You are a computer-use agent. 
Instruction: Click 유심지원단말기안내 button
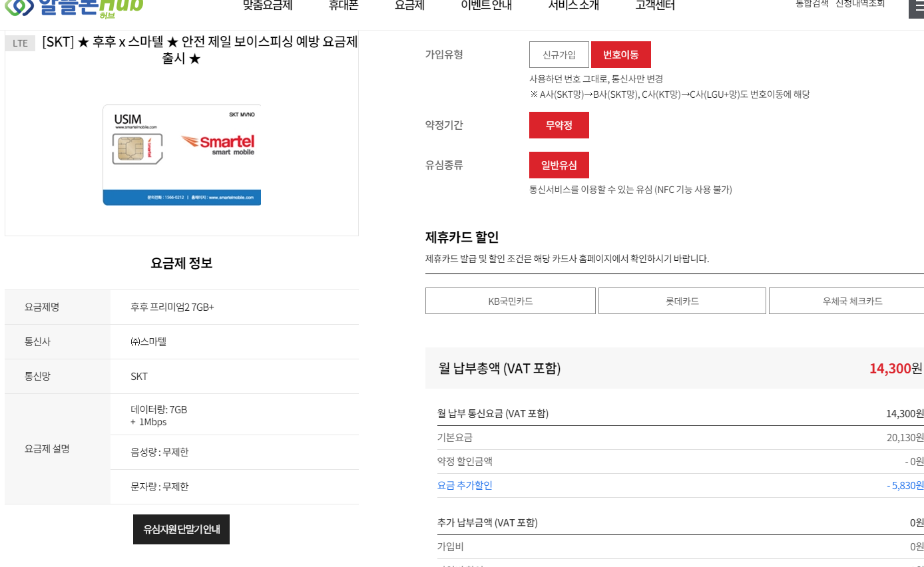pyautogui.click(x=181, y=529)
